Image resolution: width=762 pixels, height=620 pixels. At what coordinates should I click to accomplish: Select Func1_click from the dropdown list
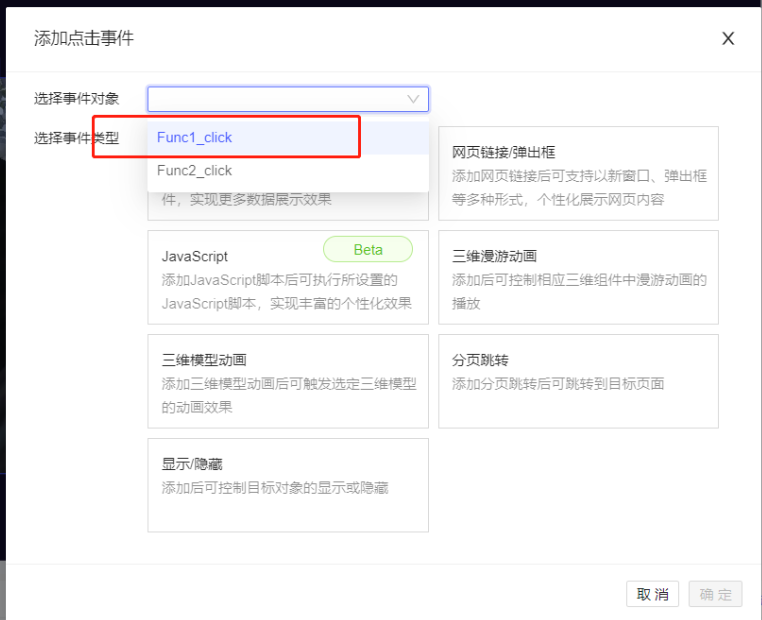288,138
